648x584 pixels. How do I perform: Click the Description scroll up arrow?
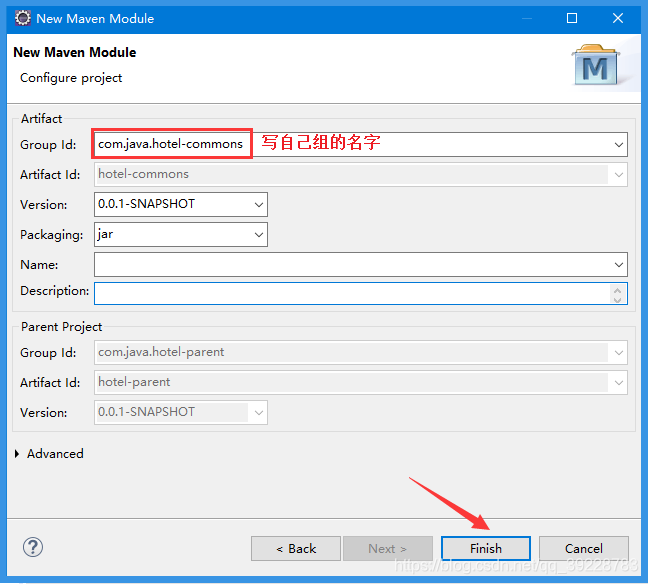click(617, 290)
